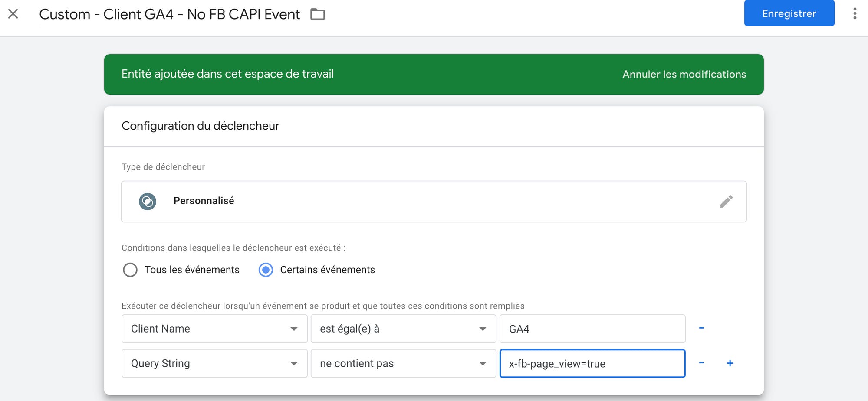Add a new condition with the plus icon
Screen dimensions: 868x401
tap(730, 363)
